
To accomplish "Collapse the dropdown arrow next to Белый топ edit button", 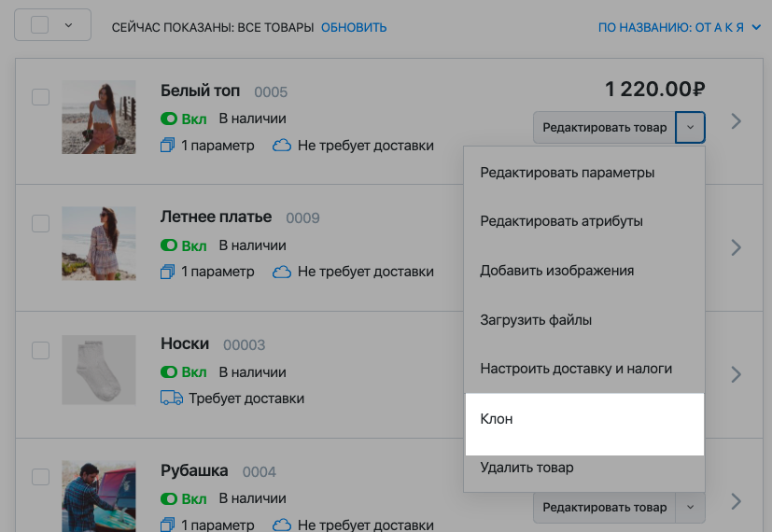I will pyautogui.click(x=690, y=128).
